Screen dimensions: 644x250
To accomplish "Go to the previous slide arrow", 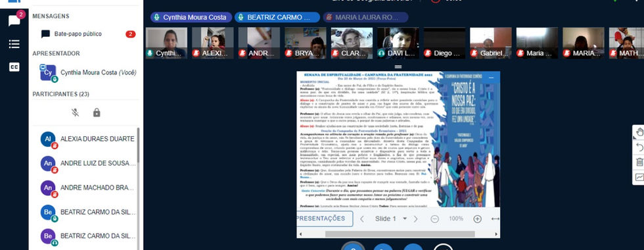I will pyautogui.click(x=362, y=218).
